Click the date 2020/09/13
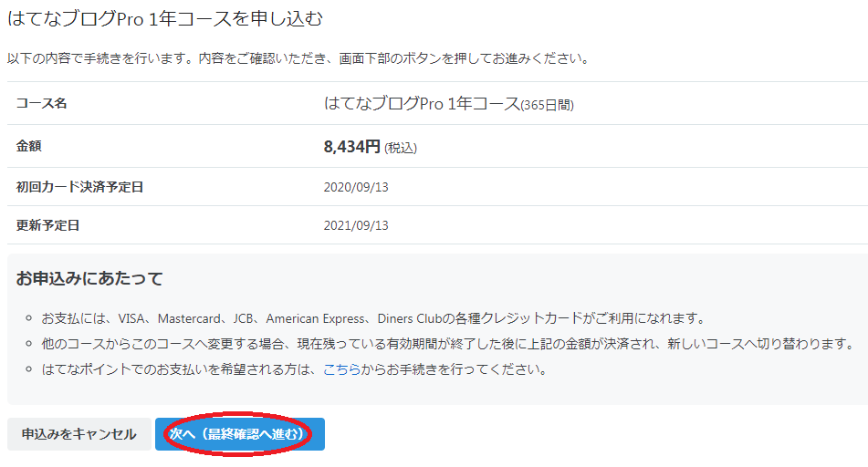 [356, 187]
